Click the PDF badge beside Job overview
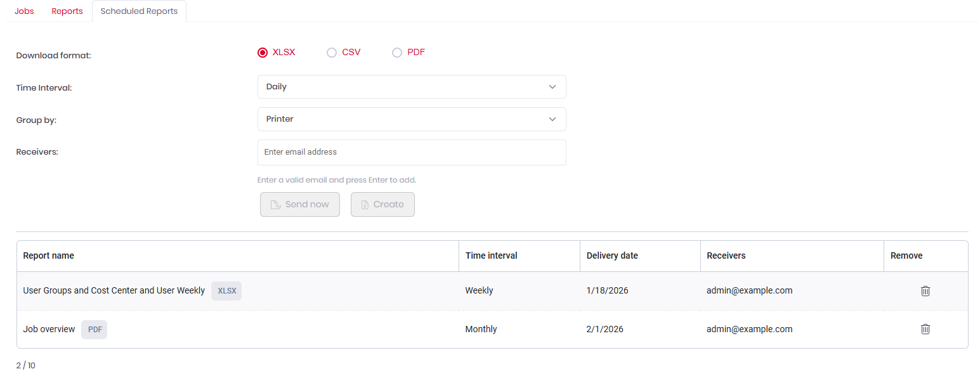Image resolution: width=980 pixels, height=381 pixels. 95,330
